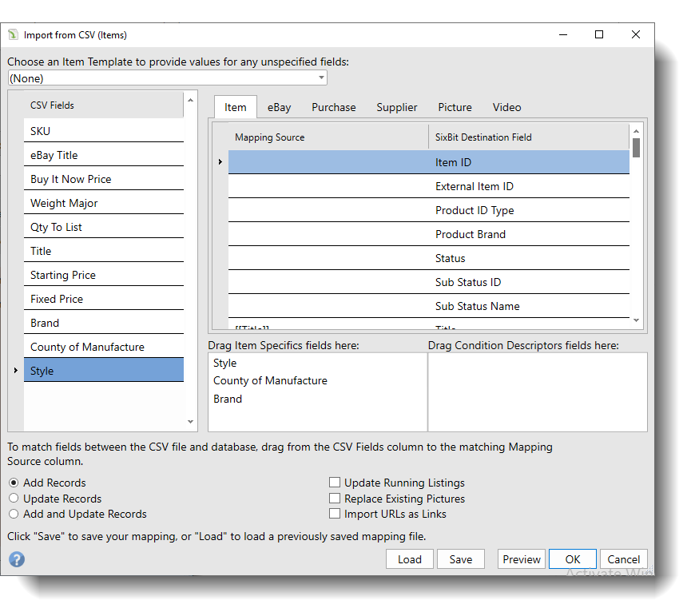
Task: Go to the Video tab
Action: [x=506, y=107]
